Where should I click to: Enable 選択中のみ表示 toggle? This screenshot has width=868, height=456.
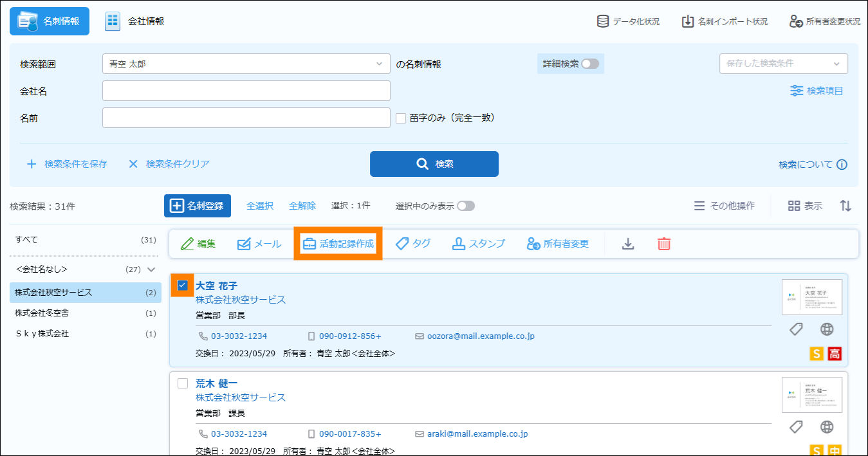466,206
